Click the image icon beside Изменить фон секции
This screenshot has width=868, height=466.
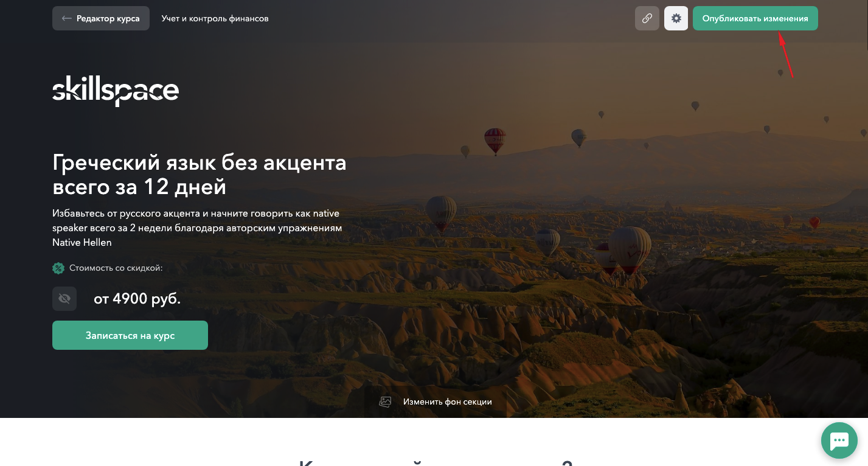[385, 402]
